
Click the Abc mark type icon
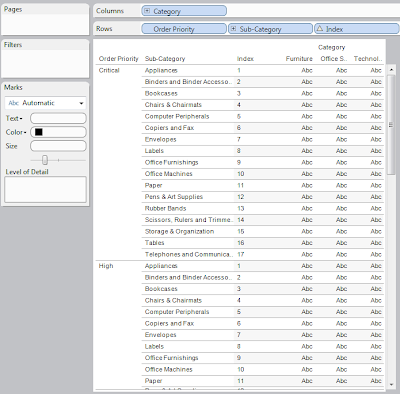click(13, 103)
